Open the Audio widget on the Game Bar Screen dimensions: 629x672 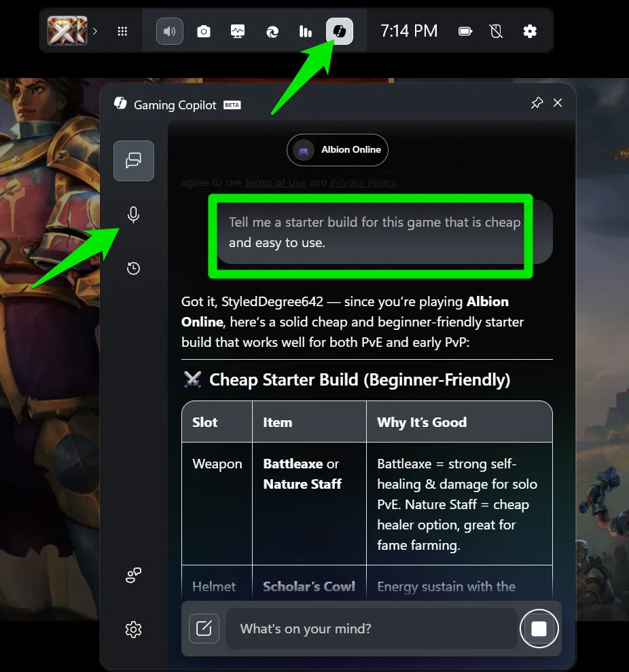tap(169, 31)
